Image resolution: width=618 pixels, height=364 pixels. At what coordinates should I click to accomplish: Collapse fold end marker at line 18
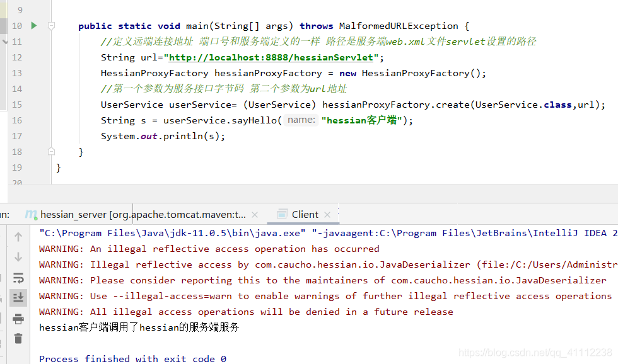click(51, 152)
